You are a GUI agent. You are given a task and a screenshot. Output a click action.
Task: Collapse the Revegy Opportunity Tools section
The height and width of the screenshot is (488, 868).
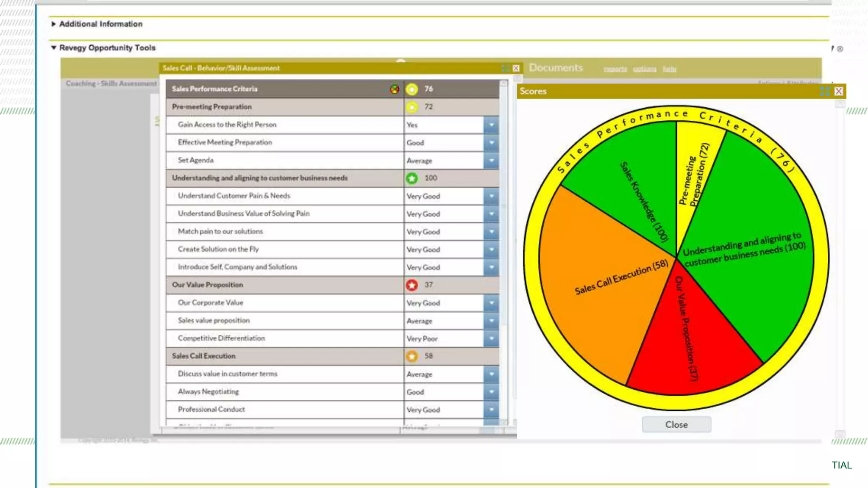click(54, 48)
